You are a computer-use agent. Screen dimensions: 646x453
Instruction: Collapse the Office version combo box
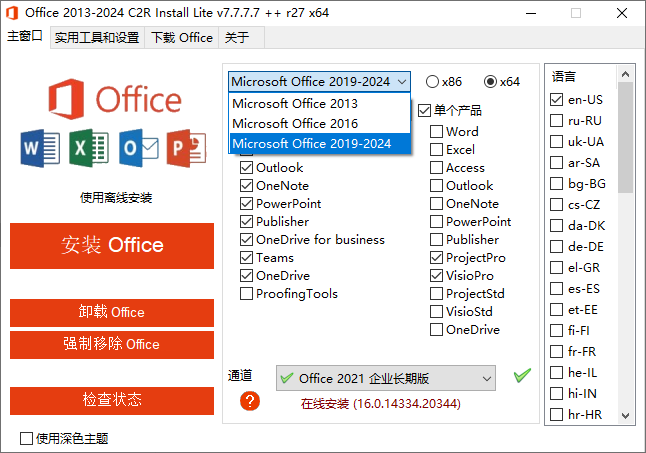pos(401,82)
